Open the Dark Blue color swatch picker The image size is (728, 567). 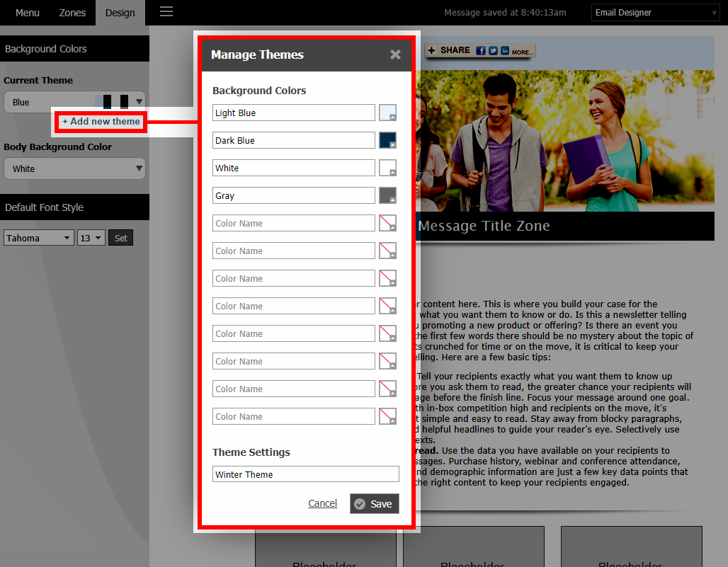coord(387,140)
